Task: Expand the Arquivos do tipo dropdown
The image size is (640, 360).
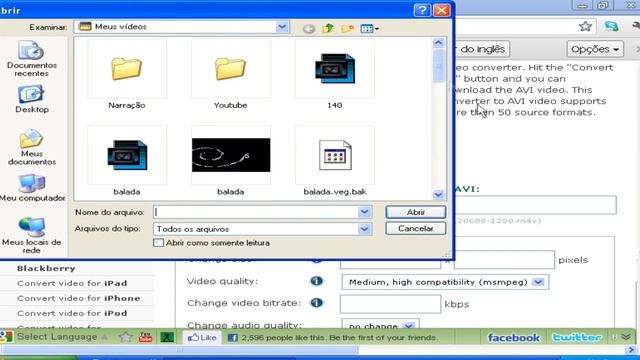Action: pos(364,229)
